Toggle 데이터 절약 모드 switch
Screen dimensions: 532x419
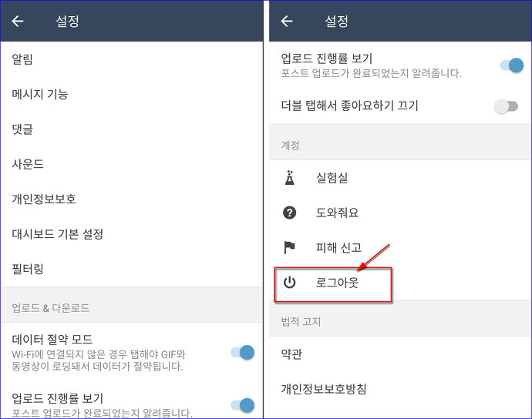(x=243, y=353)
